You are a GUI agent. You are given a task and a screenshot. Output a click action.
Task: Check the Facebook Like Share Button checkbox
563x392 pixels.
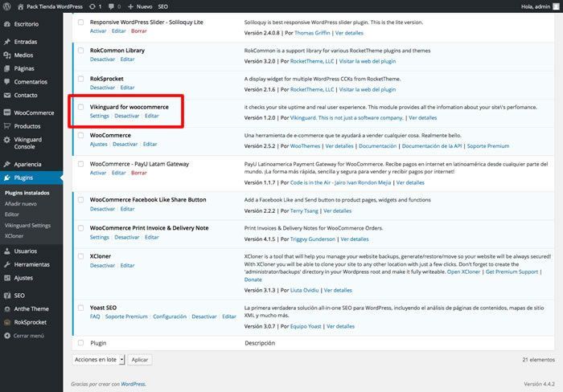(80, 200)
